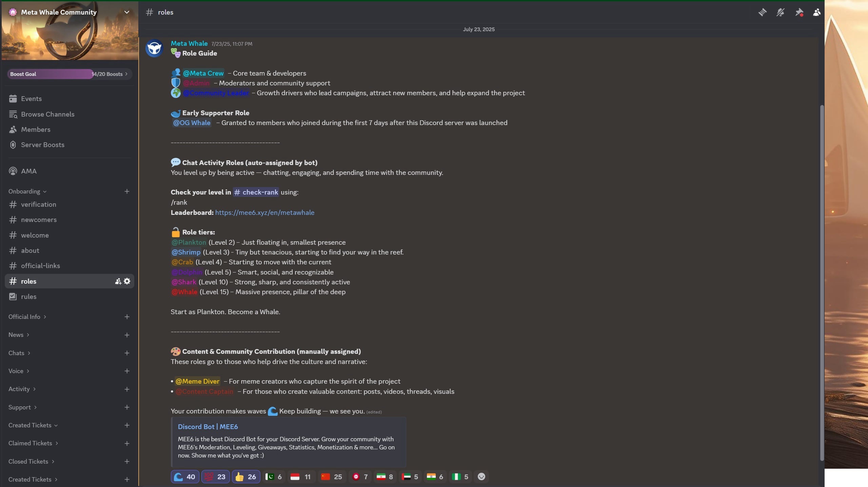
Task: Open pinned messages icon
Action: tap(799, 13)
